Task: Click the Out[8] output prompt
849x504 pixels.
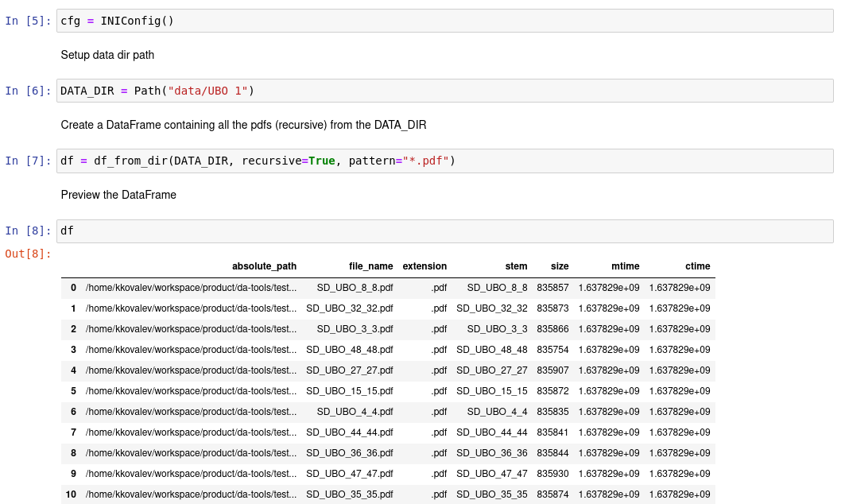Action: (28, 254)
